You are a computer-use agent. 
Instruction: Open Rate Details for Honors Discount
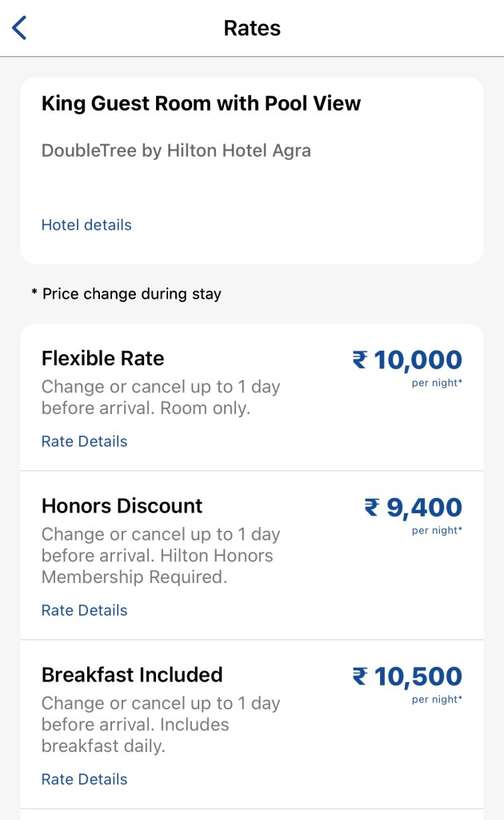pos(84,610)
